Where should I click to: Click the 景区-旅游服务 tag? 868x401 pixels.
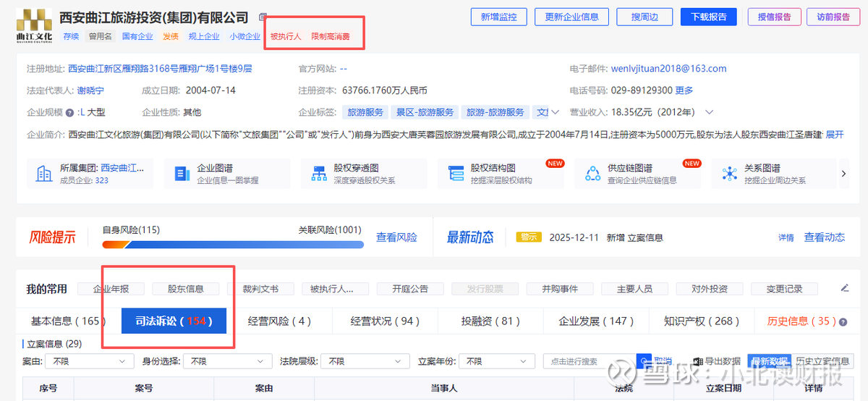tap(425, 112)
